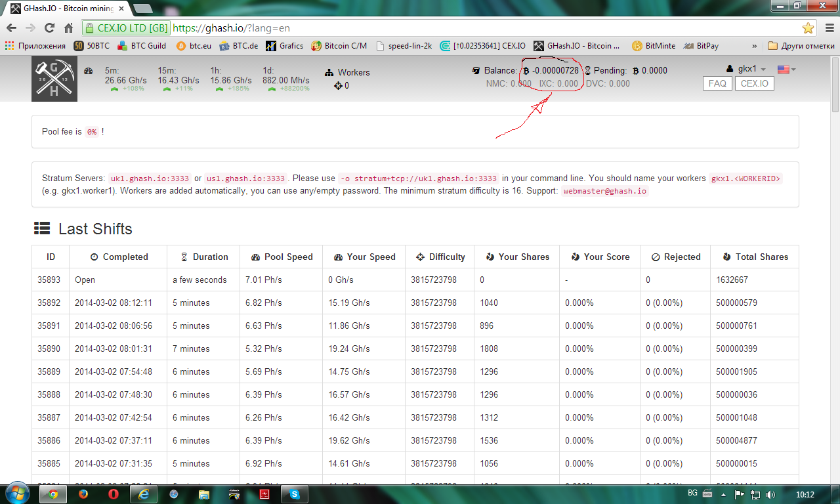Click CEX.IO LTD SSL certificate badge

127,28
